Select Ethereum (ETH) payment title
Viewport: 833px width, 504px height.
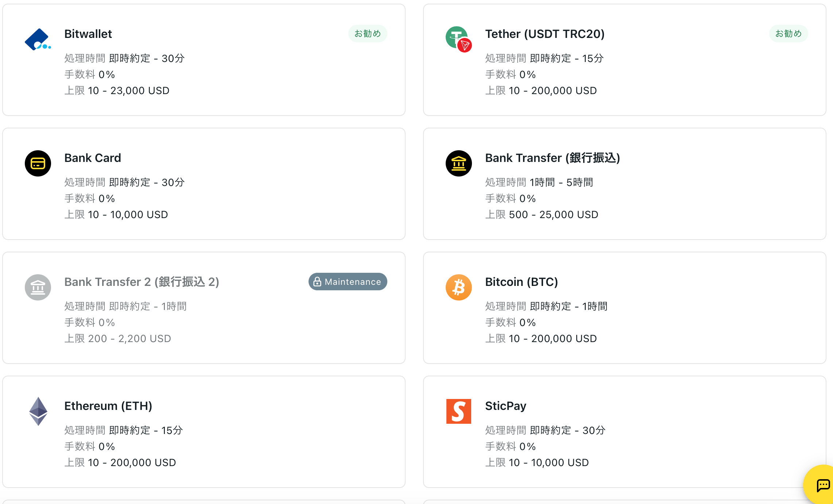tap(108, 406)
